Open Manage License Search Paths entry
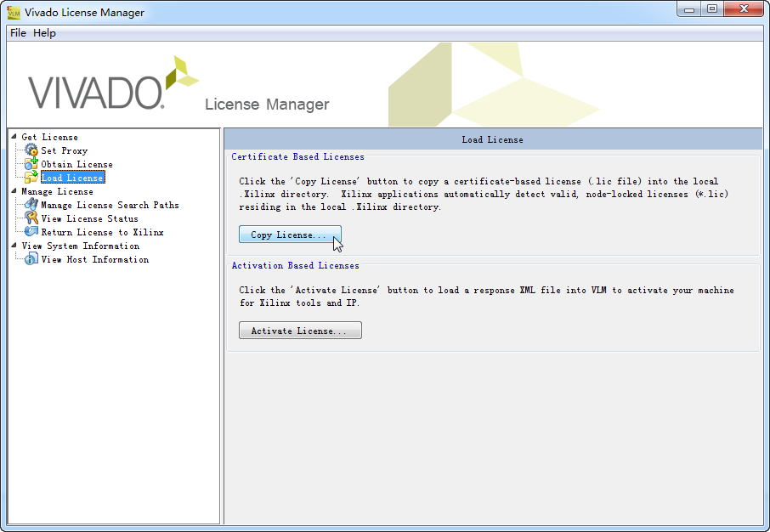Viewport: 770px width, 532px height. [110, 205]
